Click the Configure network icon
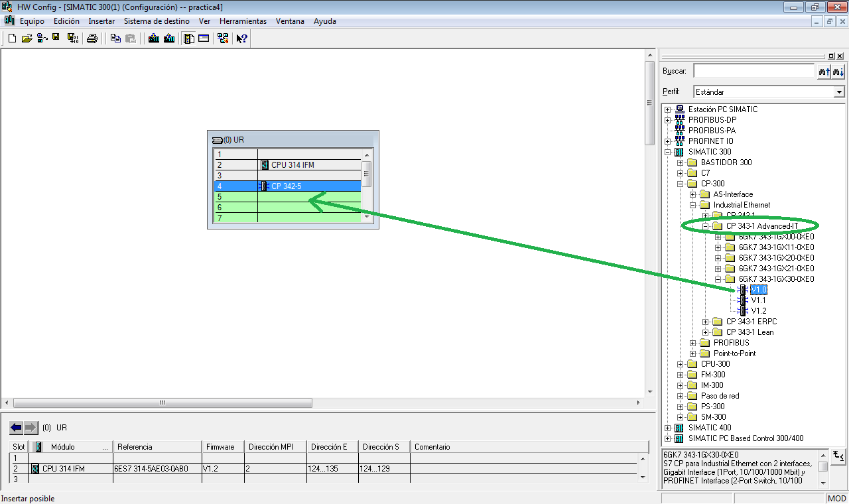The height and width of the screenshot is (504, 849). [x=223, y=38]
